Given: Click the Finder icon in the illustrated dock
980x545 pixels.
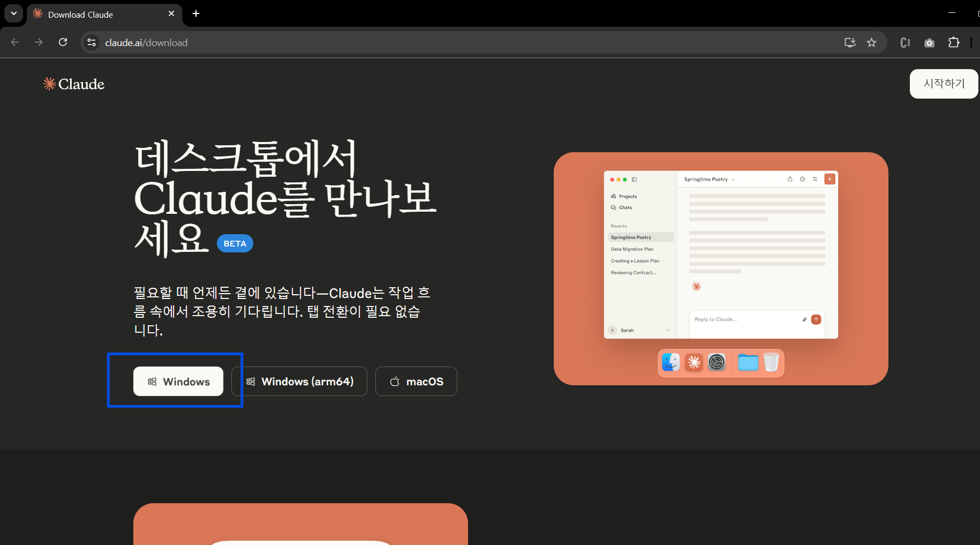Looking at the screenshot, I should click(x=671, y=362).
